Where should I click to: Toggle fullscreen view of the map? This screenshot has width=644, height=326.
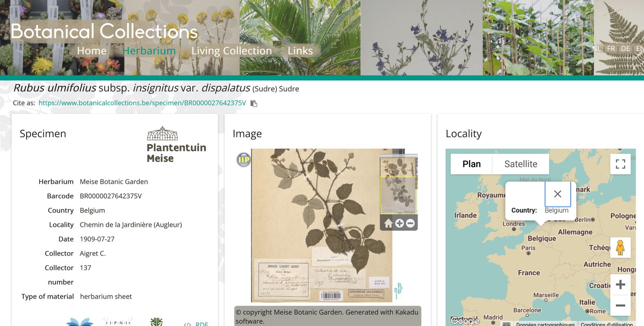(x=620, y=164)
